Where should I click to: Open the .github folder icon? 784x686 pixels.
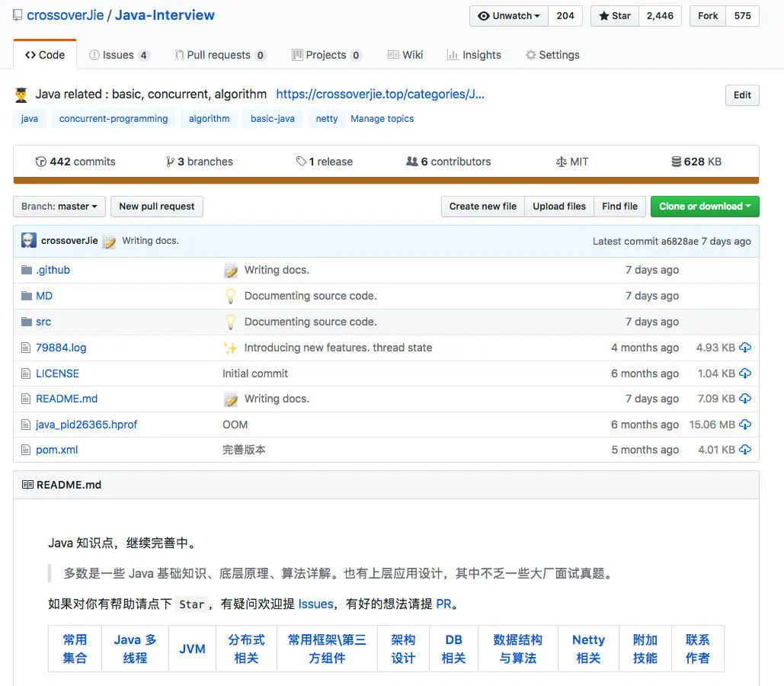[24, 269]
